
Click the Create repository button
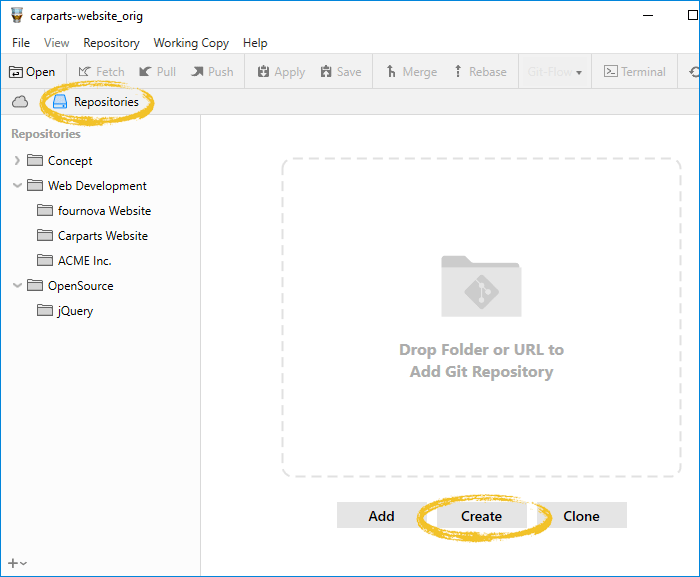[481, 516]
